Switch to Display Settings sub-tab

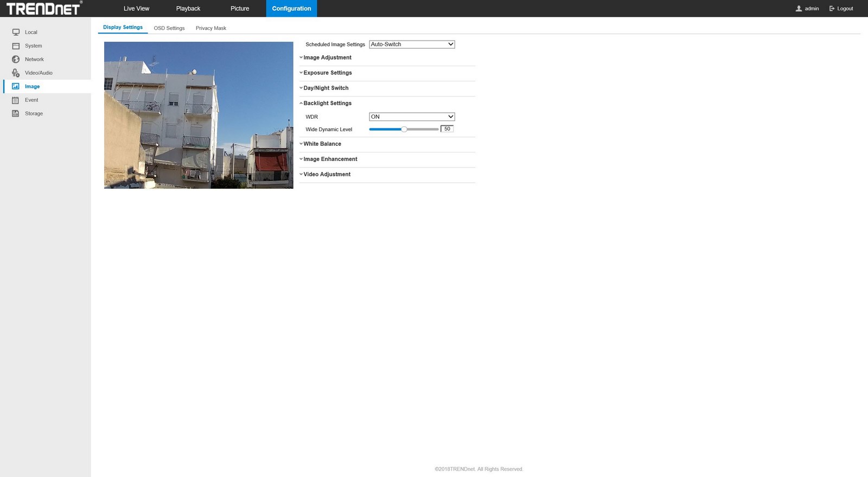(x=123, y=27)
